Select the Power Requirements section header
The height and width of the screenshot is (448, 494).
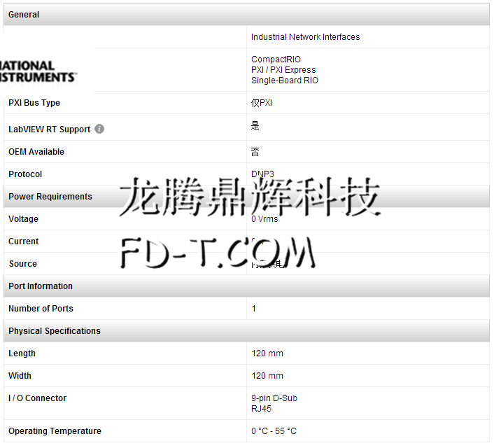click(x=246, y=197)
